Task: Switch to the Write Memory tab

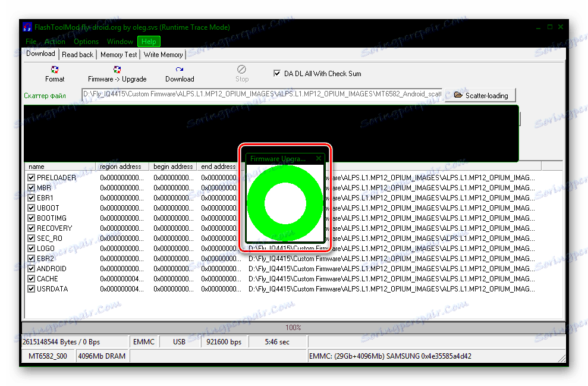Action: click(163, 55)
